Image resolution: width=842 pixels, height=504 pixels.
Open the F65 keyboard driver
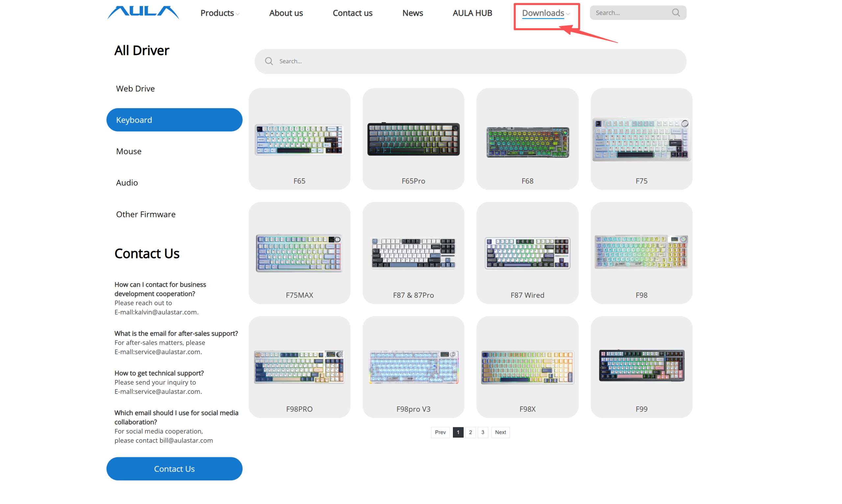point(299,139)
